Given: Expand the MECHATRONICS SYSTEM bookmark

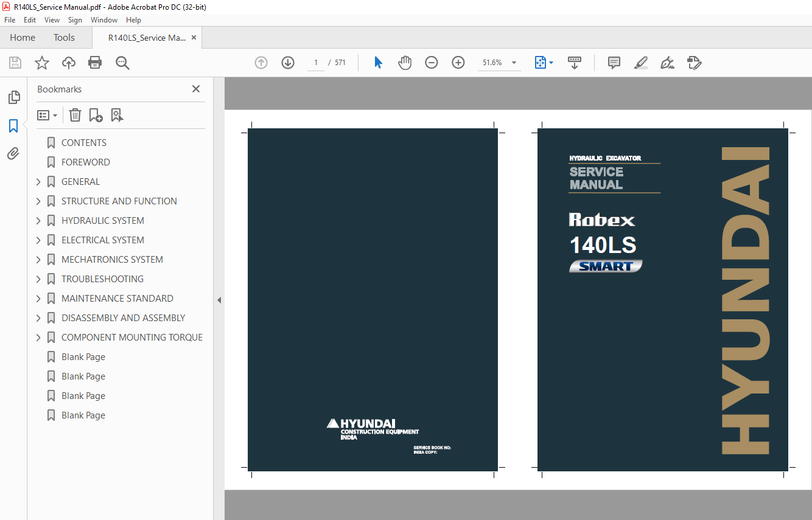Looking at the screenshot, I should click(x=39, y=260).
